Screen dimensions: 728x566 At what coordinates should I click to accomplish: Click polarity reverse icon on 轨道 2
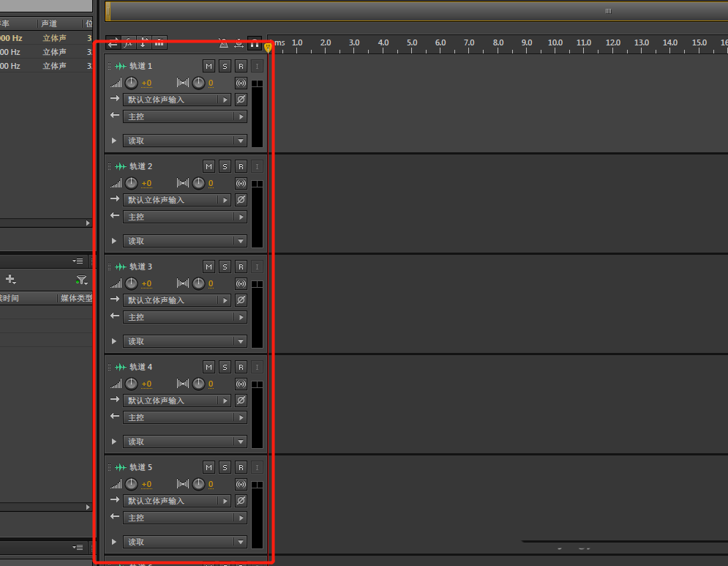coord(241,200)
